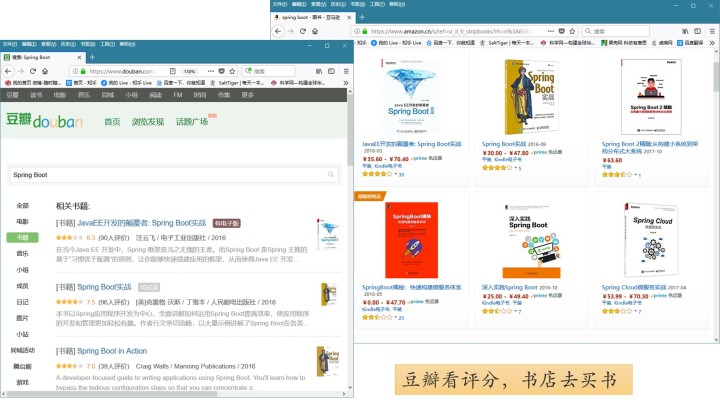Image resolution: width=720 pixels, height=403 pixels.
Task: Click the back arrow in Amazon browser window
Action: point(279,31)
